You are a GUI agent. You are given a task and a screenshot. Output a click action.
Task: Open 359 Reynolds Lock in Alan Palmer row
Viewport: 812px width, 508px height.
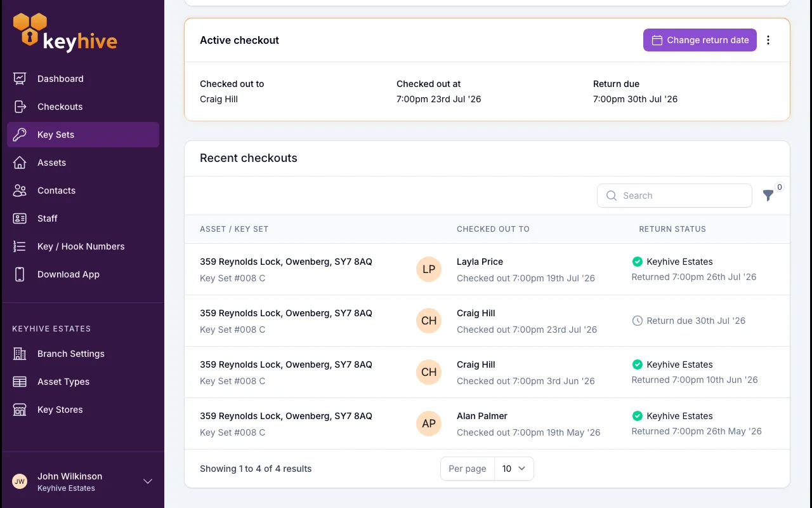coord(286,416)
